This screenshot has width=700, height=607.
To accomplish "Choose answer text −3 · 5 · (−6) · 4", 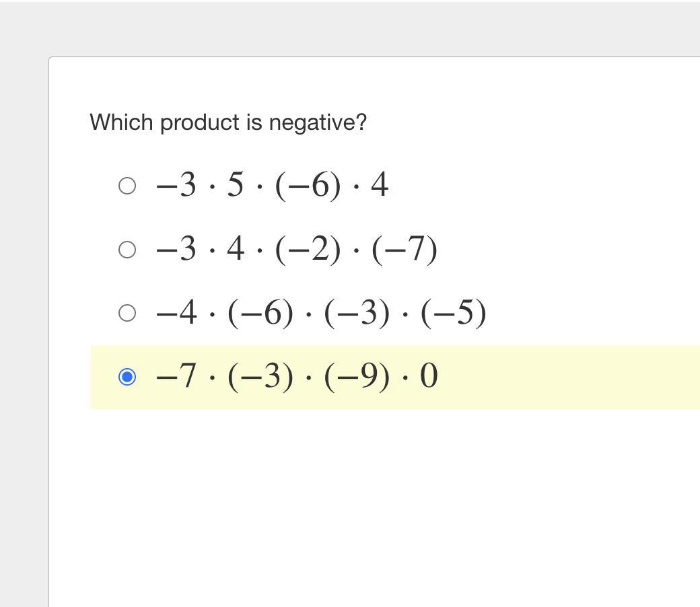I will click(272, 186).
